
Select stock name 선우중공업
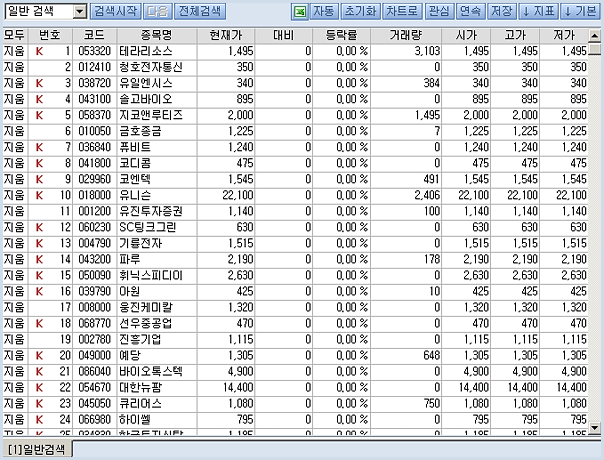146,324
